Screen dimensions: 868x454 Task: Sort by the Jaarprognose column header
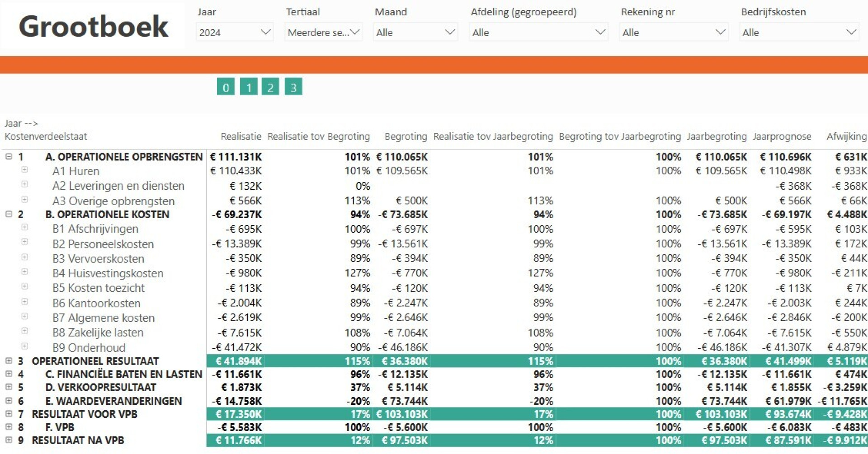[782, 136]
